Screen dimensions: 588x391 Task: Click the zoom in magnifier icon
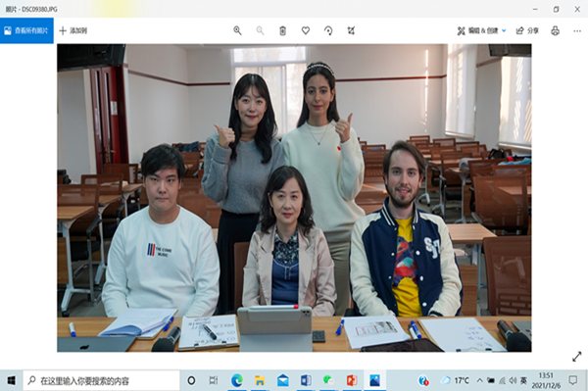coord(237,30)
